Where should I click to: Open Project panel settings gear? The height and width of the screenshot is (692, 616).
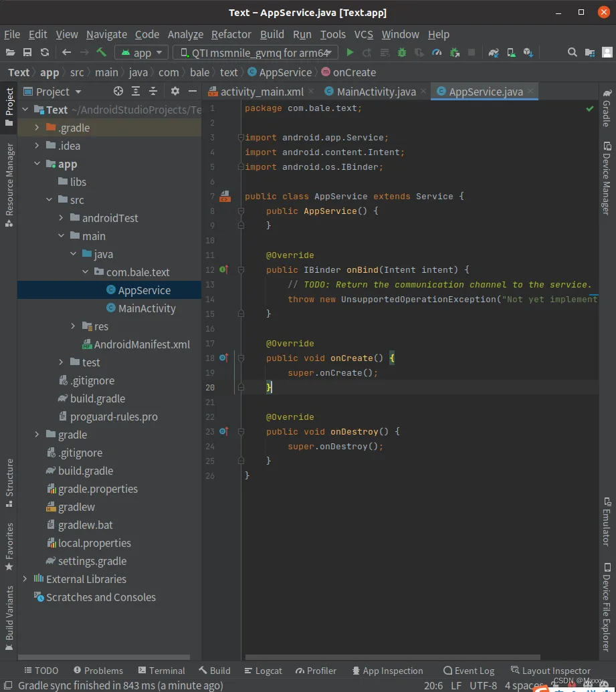click(x=175, y=92)
